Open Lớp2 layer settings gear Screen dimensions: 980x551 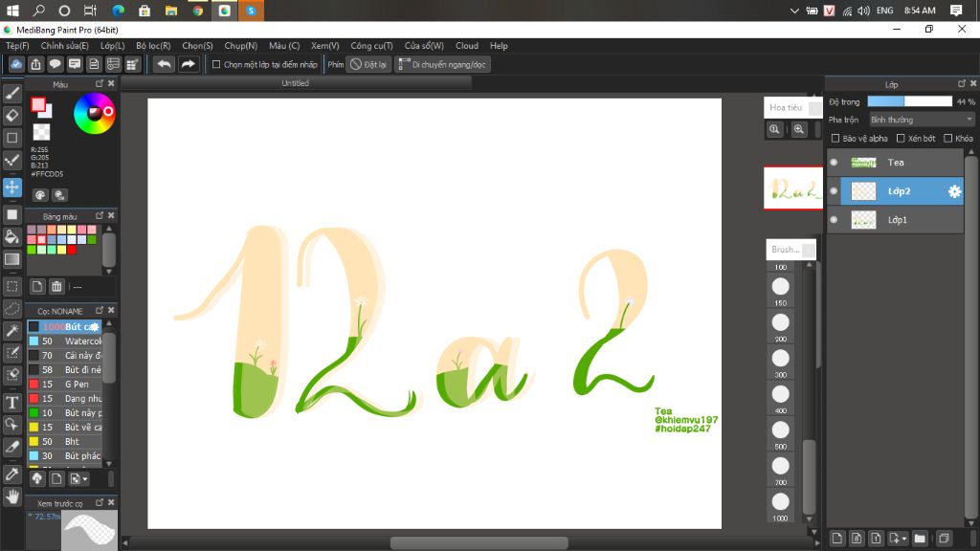(x=954, y=191)
